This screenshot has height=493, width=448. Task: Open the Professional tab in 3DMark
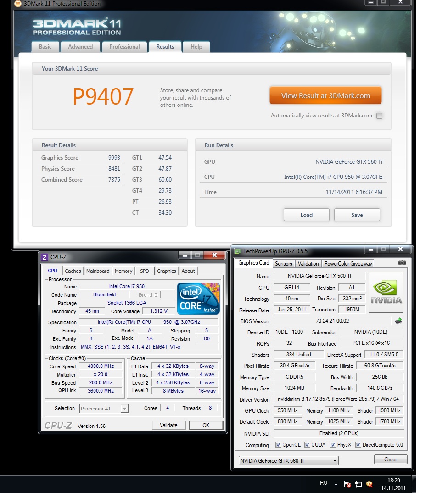pos(124,47)
